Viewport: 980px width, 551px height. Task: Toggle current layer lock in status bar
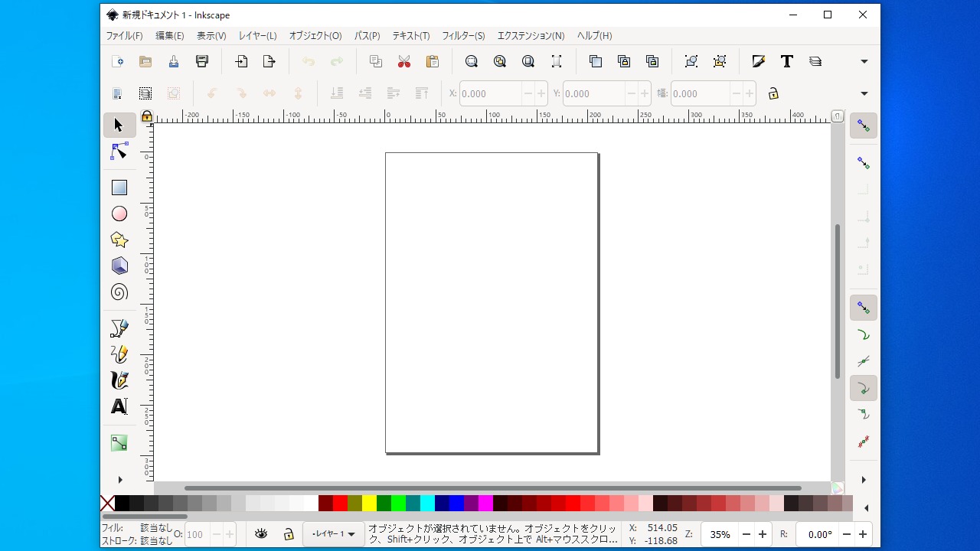click(289, 534)
